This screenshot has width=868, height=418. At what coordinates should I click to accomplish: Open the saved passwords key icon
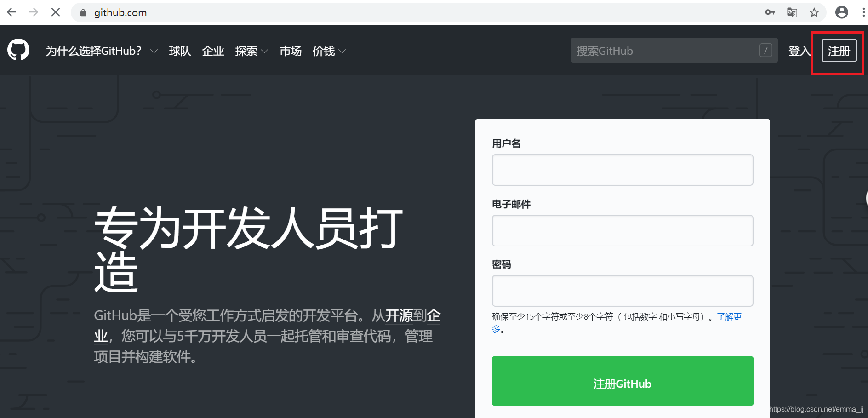pos(770,12)
